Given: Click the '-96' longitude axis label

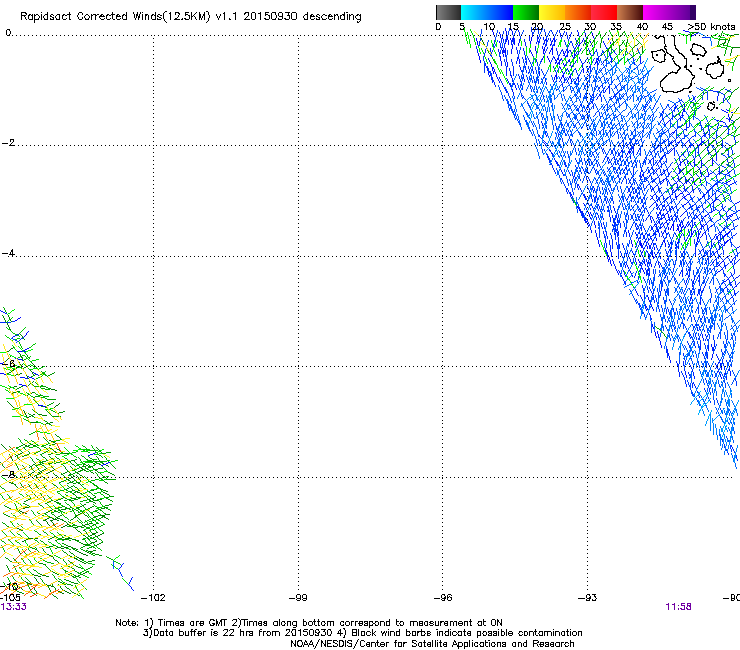Looking at the screenshot, I should pyautogui.click(x=443, y=598).
